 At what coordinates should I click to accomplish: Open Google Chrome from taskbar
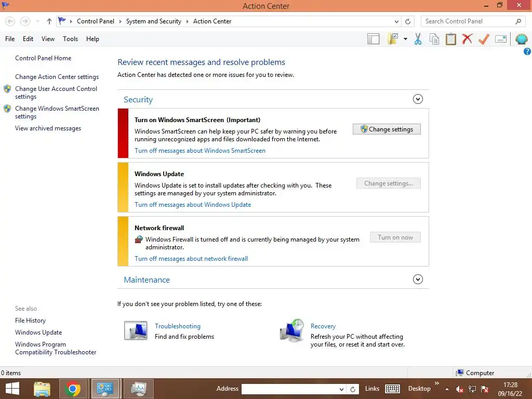pos(72,389)
